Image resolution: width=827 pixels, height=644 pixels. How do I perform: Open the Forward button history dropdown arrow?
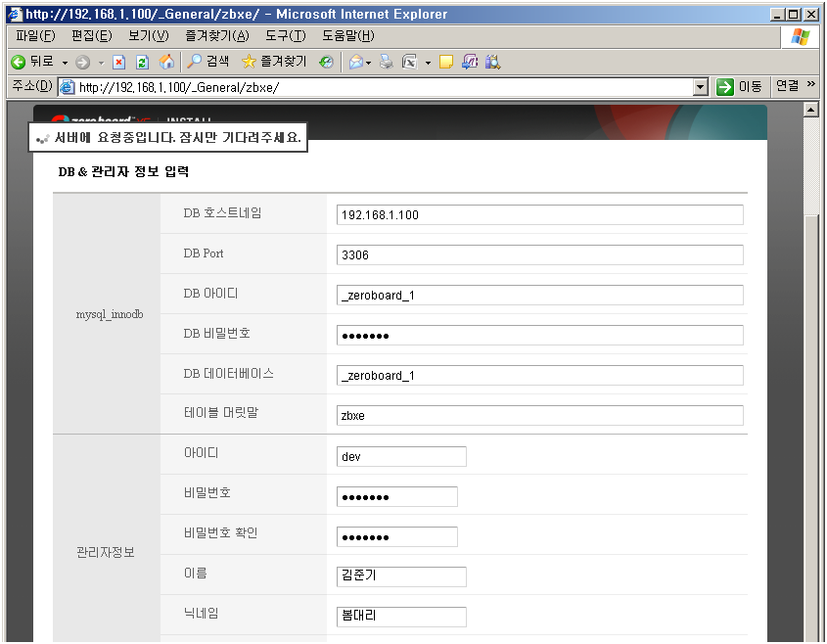pos(101,63)
